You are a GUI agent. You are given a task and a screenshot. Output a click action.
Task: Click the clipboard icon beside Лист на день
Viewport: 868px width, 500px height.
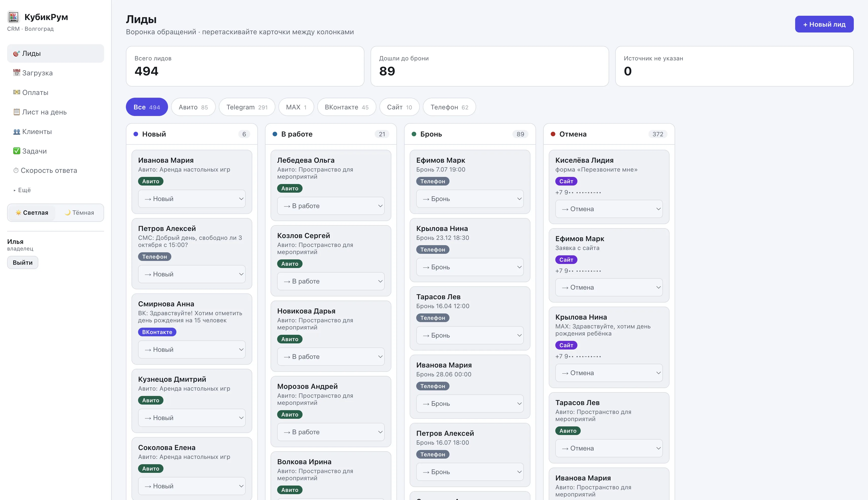[16, 112]
